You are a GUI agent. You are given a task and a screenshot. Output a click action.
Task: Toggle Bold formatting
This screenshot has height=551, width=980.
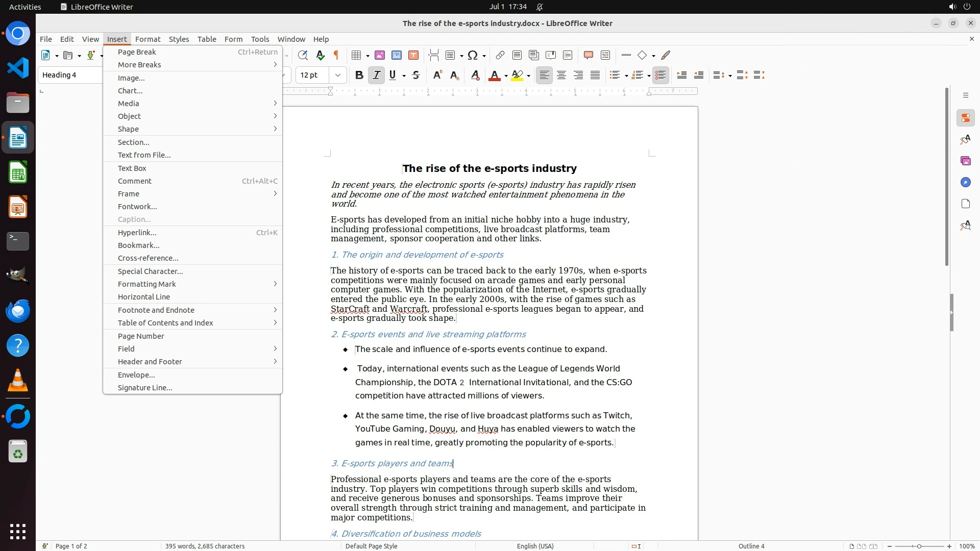[359, 75]
